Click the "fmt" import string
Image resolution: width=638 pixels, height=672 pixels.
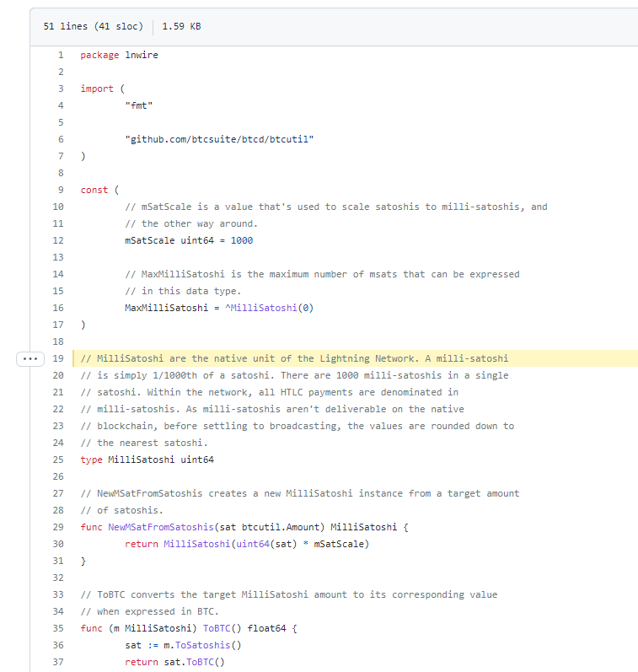[x=138, y=105]
